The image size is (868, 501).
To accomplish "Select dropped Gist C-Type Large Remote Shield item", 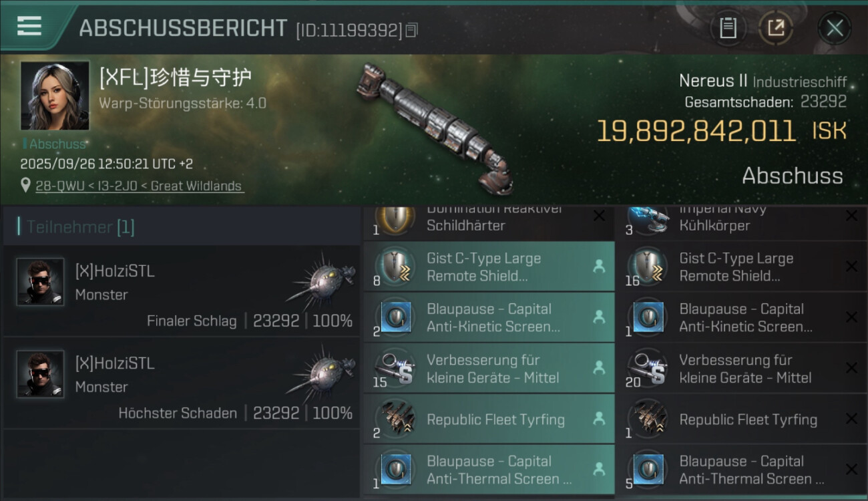I will click(x=489, y=267).
